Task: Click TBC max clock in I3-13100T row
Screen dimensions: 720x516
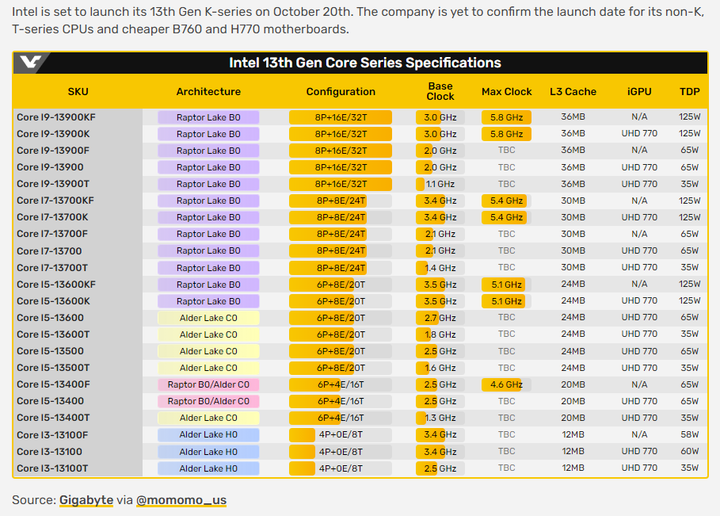Action: (506, 468)
